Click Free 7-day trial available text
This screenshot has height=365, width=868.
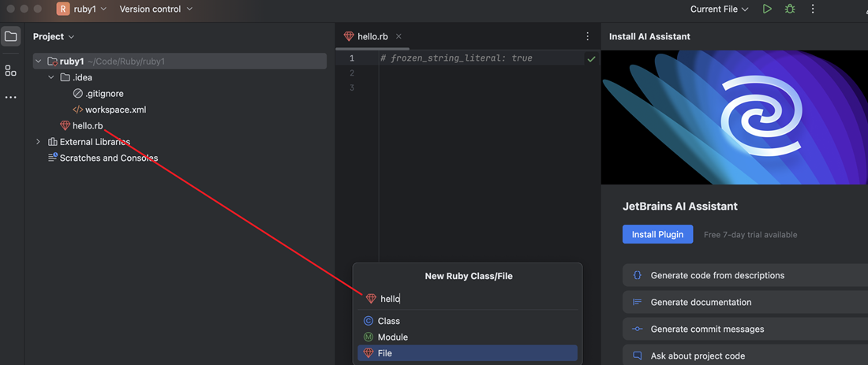[x=750, y=234]
